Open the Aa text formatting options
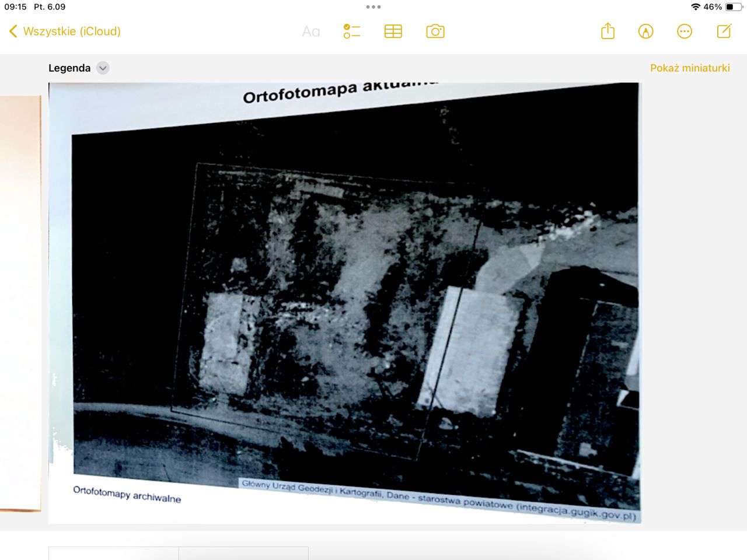The height and width of the screenshot is (560, 747). click(310, 32)
